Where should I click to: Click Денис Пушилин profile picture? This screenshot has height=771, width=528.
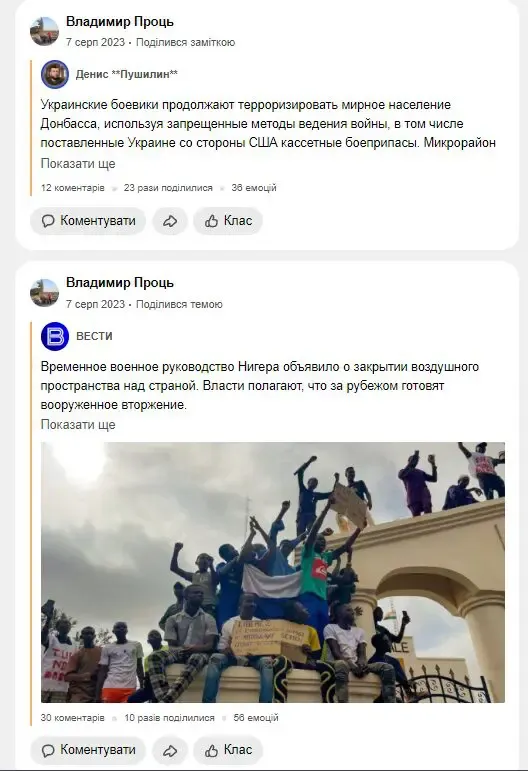point(55,74)
